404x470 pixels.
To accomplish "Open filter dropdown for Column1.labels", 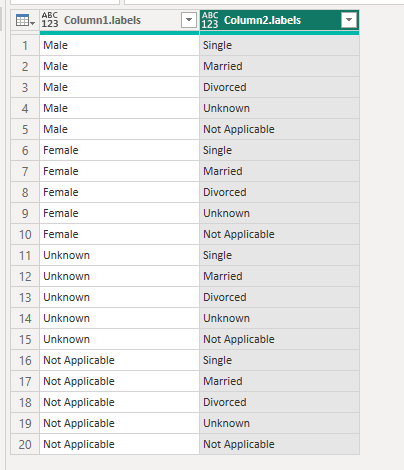I will (x=189, y=20).
